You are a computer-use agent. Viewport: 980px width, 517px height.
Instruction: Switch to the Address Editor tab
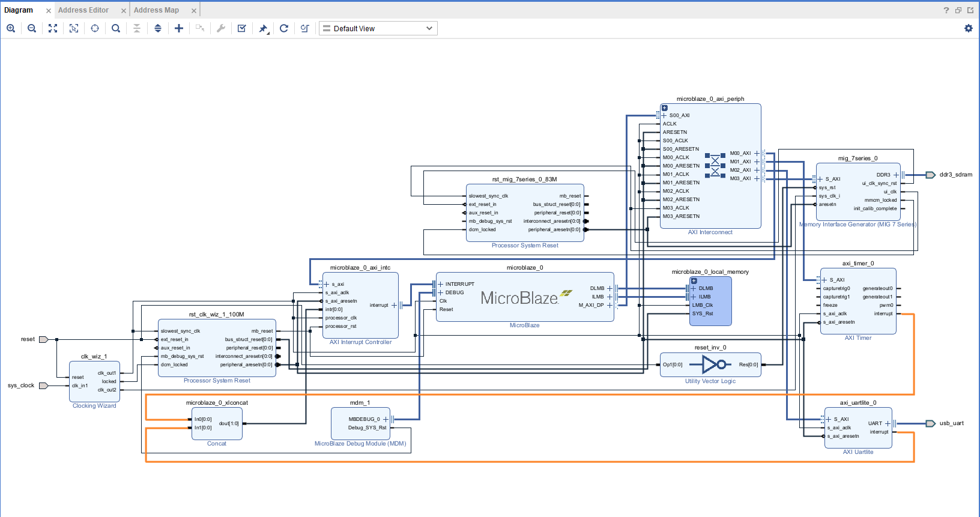point(83,10)
